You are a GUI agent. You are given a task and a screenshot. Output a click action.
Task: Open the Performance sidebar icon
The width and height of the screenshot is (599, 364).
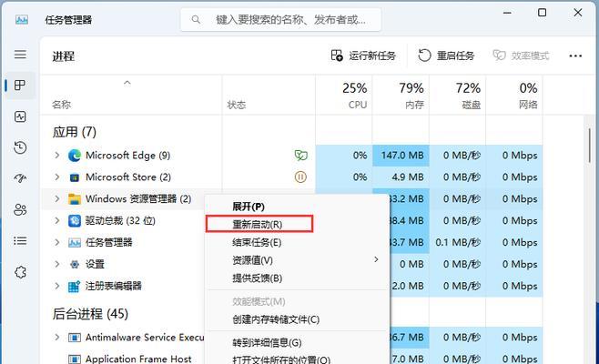coord(20,116)
